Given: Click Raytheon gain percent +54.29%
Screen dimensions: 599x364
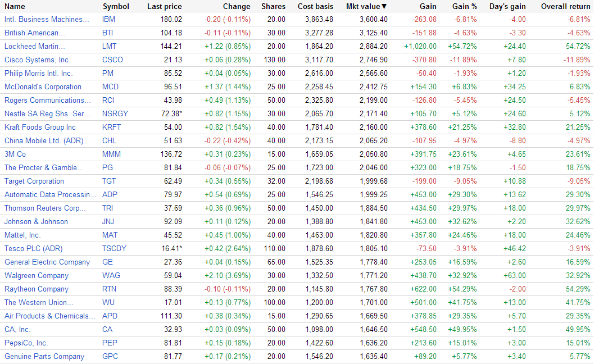Looking at the screenshot, I should 462,289.
